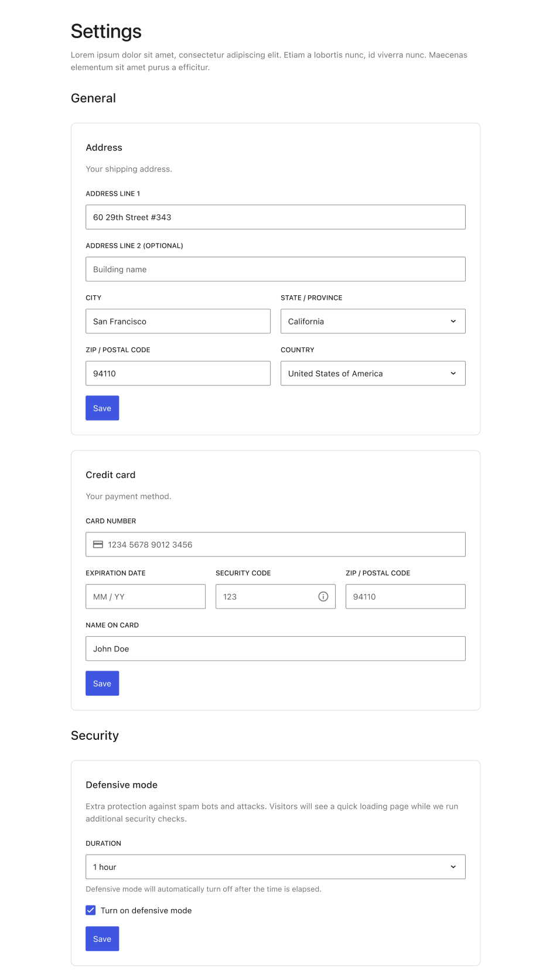Expand the 1 hour duration dropdown

pyautogui.click(x=275, y=867)
